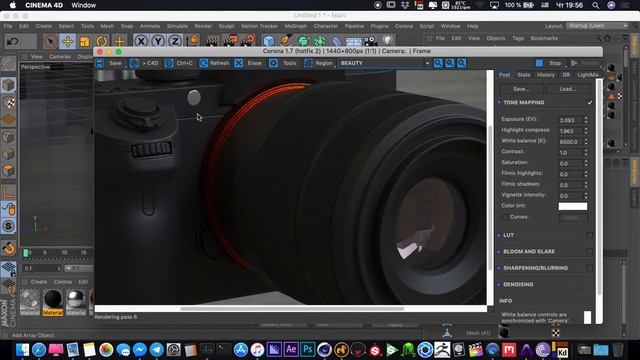Screen dimensions: 640x360
Task: Open the BEAUTY render pass dropdown
Action: coord(384,63)
